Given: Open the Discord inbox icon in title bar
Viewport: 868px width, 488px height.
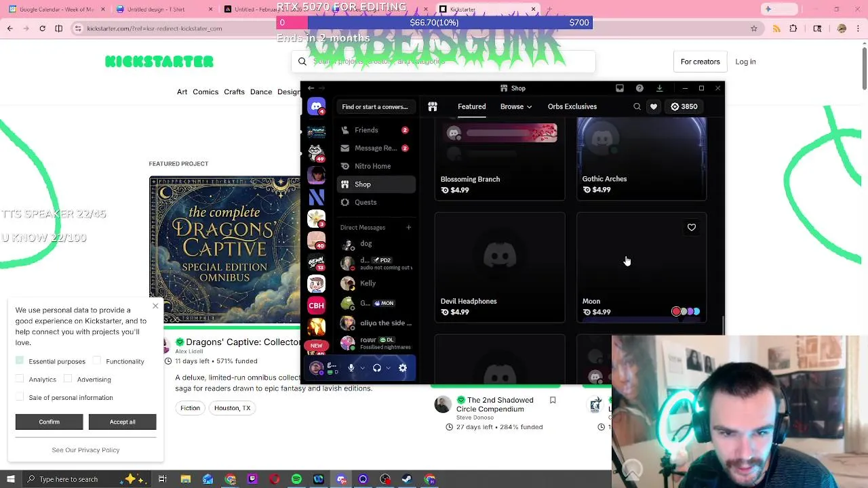Looking at the screenshot, I should click(620, 88).
